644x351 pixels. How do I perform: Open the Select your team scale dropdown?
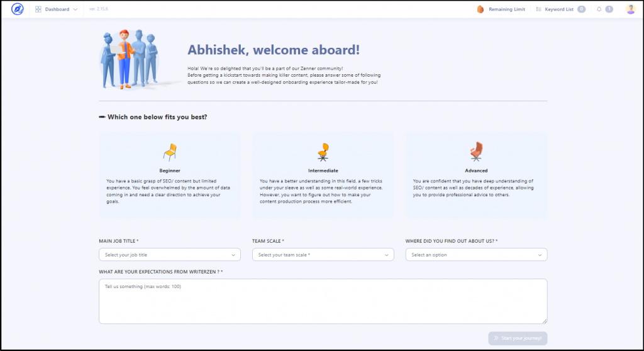point(323,254)
